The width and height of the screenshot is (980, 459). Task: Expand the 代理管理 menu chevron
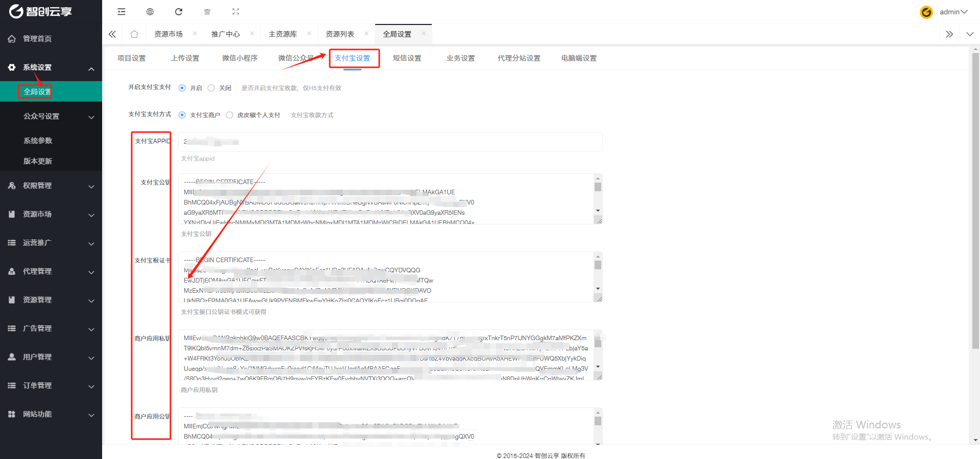[x=91, y=272]
